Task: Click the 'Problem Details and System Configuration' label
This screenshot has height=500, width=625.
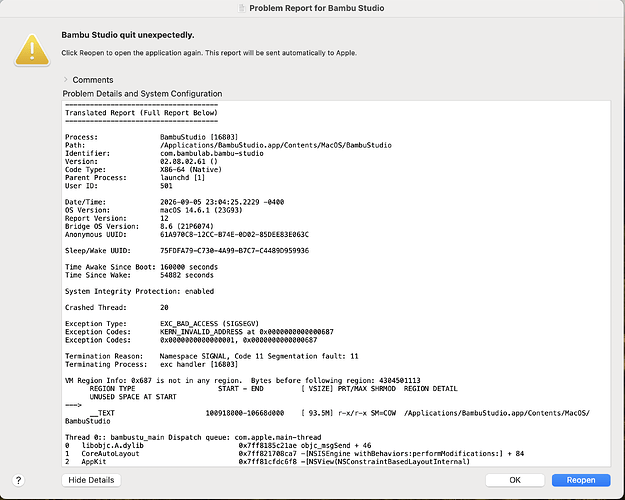Action: coord(142,94)
